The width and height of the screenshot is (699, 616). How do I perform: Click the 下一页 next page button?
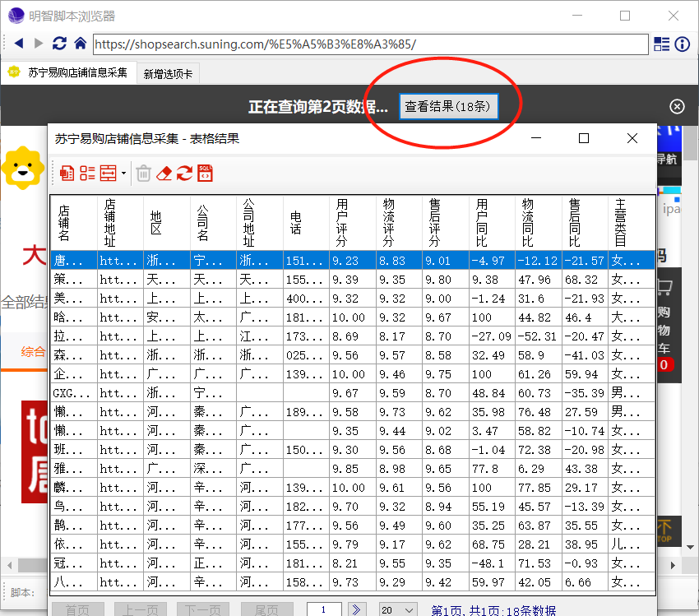tap(203, 609)
